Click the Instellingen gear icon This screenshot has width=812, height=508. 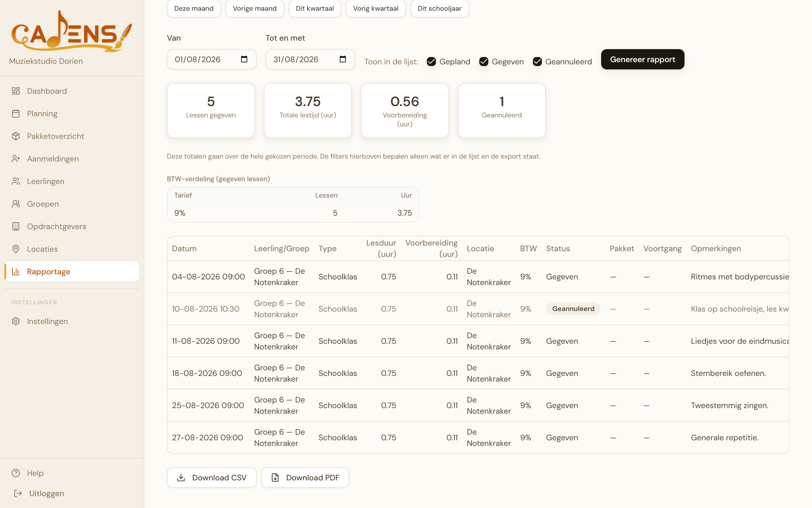[16, 321]
